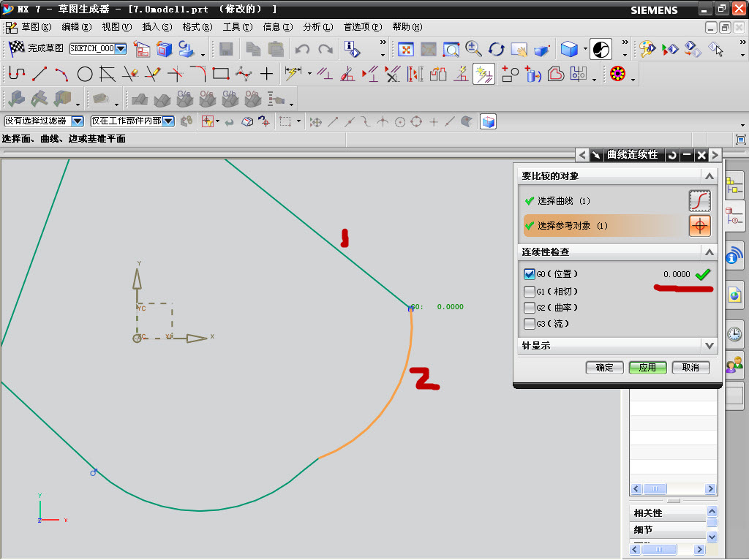Open the 分析(L) menu
749x560 pixels.
click(x=317, y=27)
